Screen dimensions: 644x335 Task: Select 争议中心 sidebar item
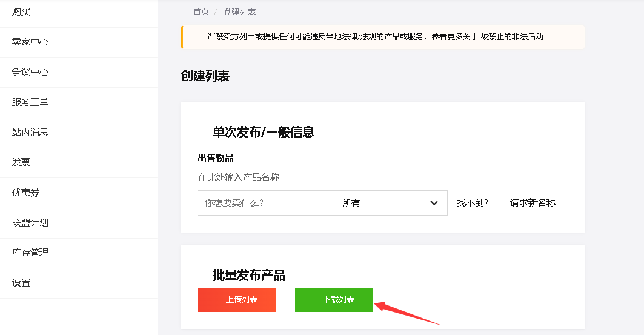click(30, 72)
